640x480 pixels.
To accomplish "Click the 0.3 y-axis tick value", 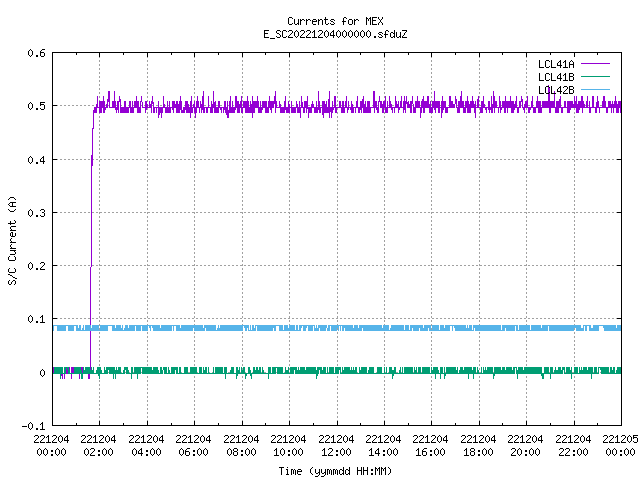I will pos(36,213).
